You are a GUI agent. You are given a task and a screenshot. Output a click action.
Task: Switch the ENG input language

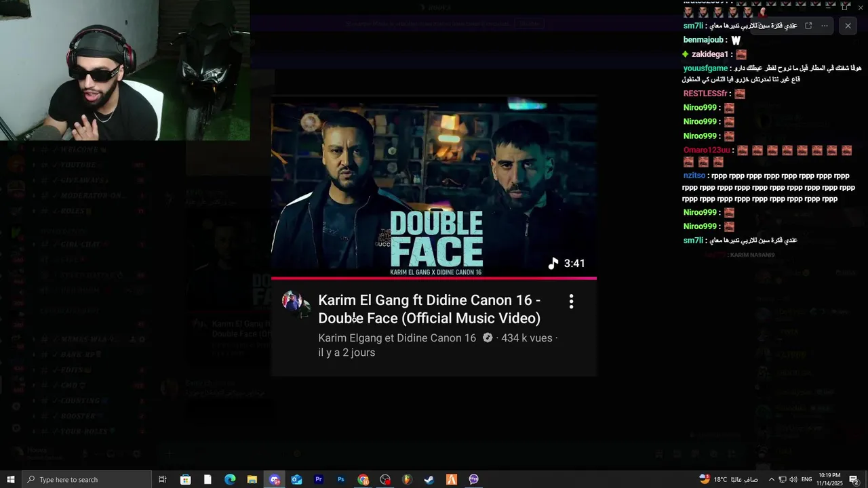point(807,479)
